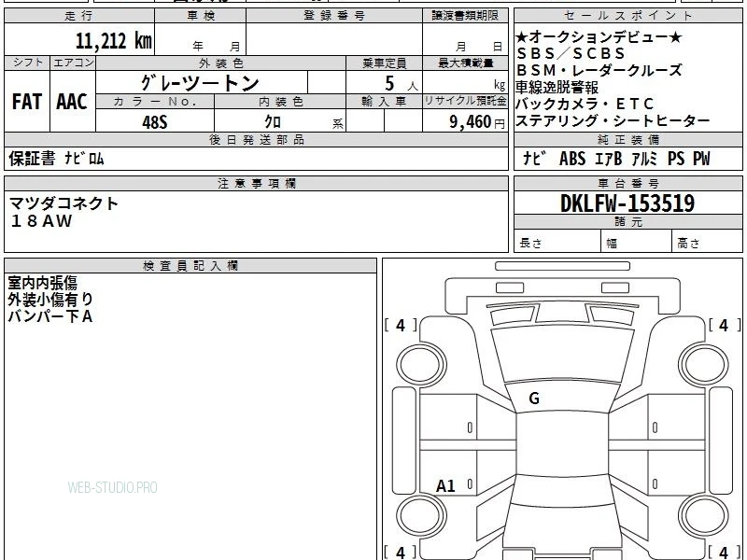Click the 室内内張傷 inspector note
This screenshot has width=747, height=560.
coord(42,283)
